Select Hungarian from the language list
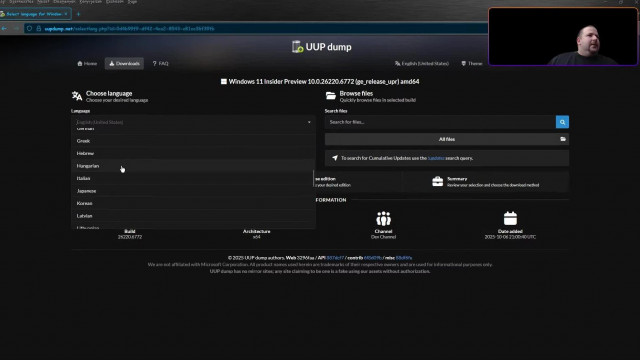The image size is (640, 360). (x=193, y=166)
